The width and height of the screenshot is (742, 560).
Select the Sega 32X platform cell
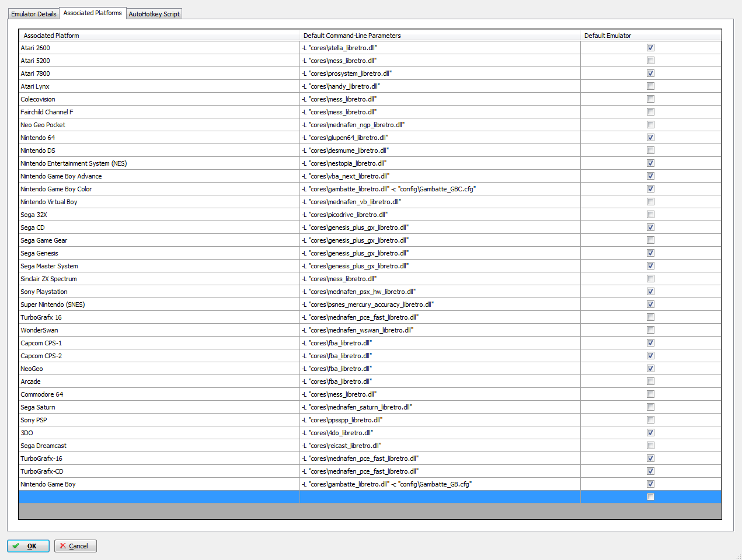point(159,215)
